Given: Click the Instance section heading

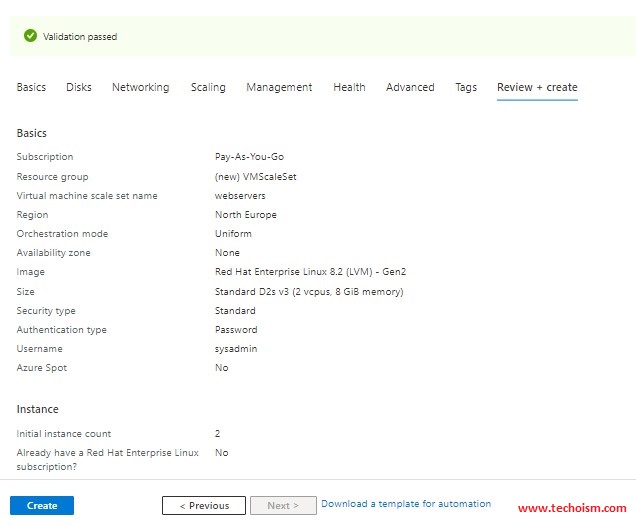Looking at the screenshot, I should tap(37, 409).
